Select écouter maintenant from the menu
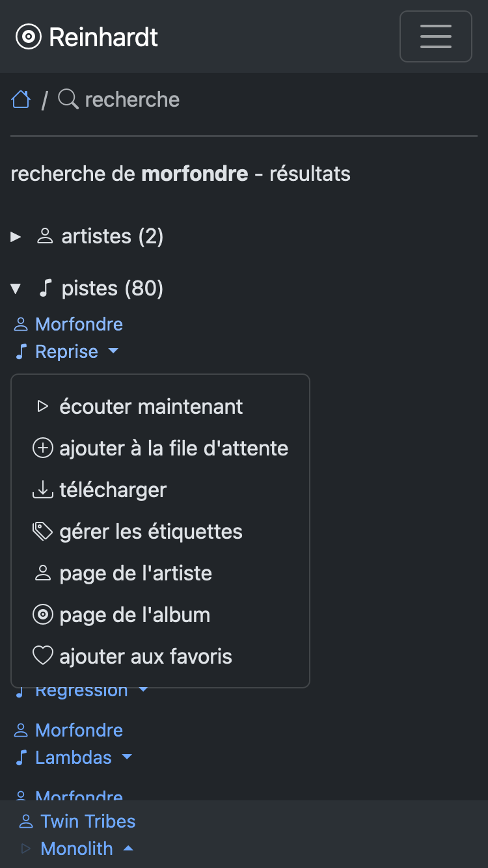The width and height of the screenshot is (488, 868). [151, 407]
